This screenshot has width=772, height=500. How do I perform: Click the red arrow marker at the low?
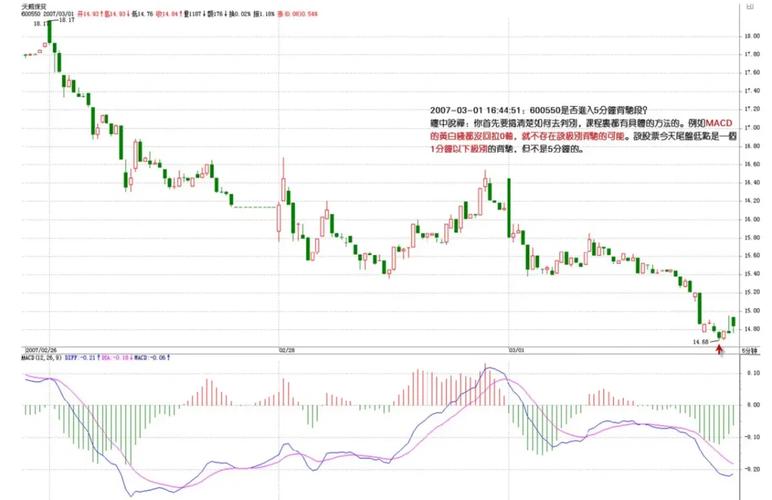tap(718, 351)
